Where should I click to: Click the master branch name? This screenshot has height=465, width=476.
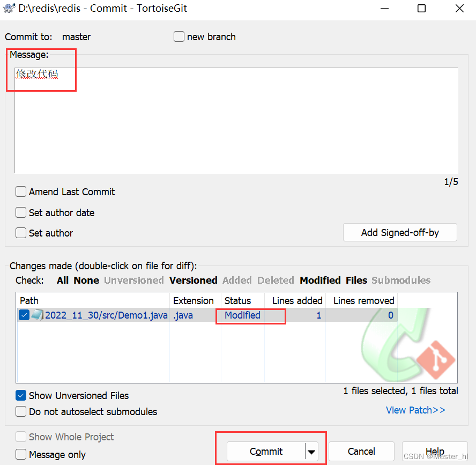76,37
